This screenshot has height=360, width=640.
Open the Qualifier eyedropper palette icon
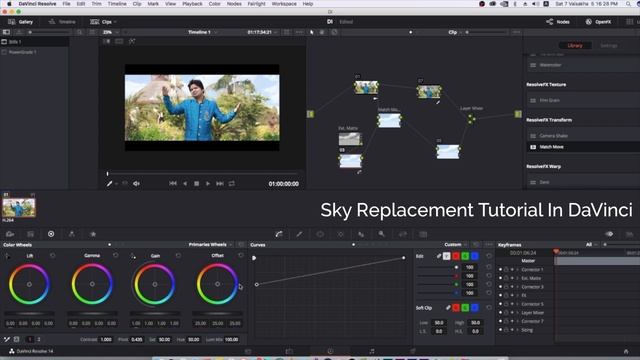click(300, 234)
